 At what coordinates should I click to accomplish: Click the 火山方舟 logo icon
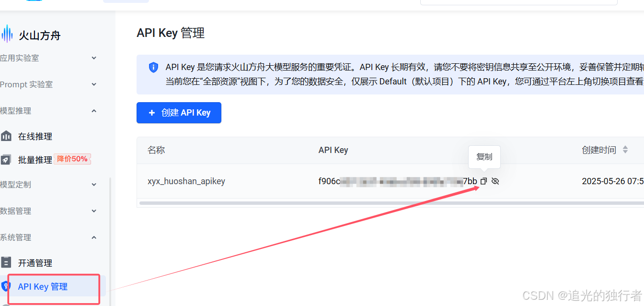click(x=7, y=34)
